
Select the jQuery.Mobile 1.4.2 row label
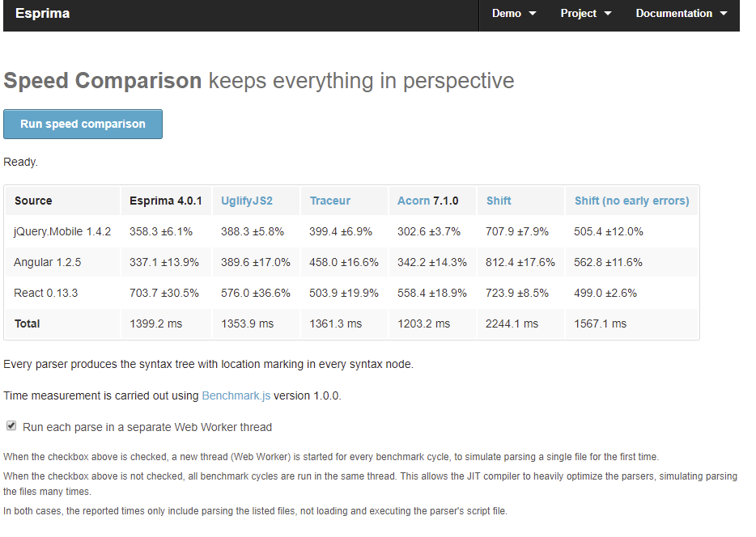(62, 231)
